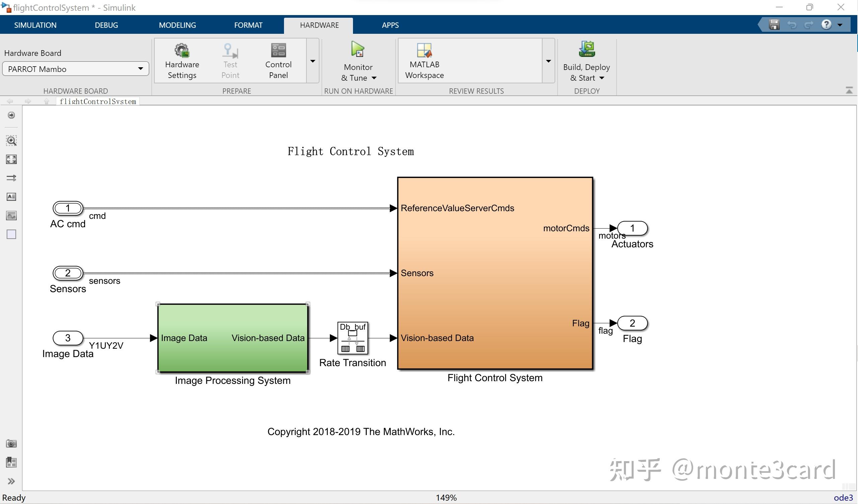This screenshot has height=504, width=858.
Task: Expand Build, Deploy & Start dropdown arrow
Action: pos(601,78)
